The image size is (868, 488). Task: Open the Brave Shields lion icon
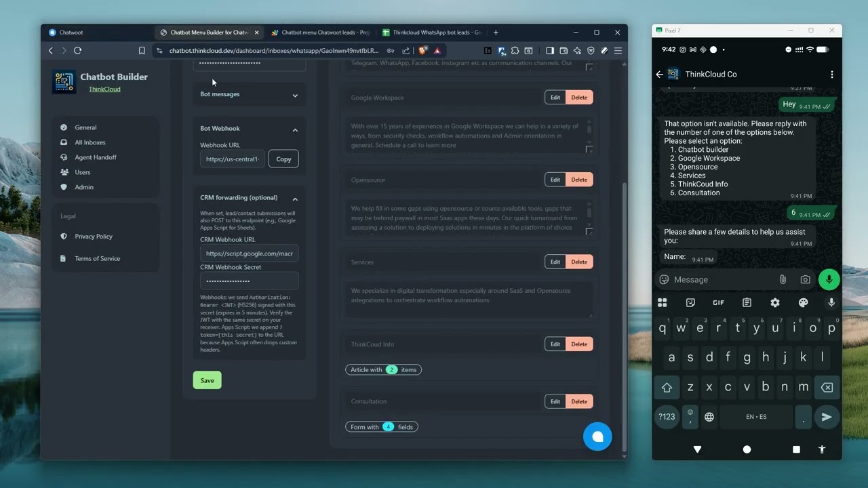tap(422, 51)
